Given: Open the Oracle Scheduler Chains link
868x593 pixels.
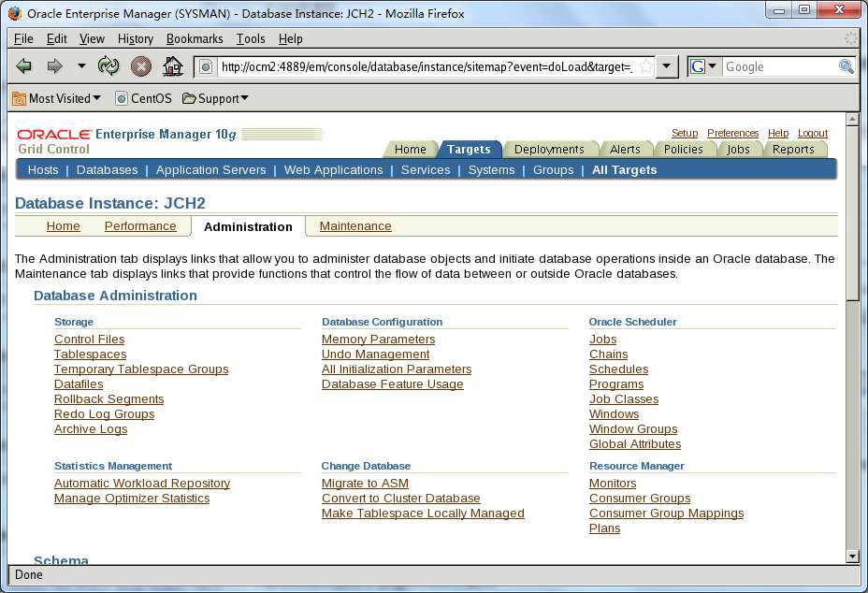Looking at the screenshot, I should [x=608, y=354].
